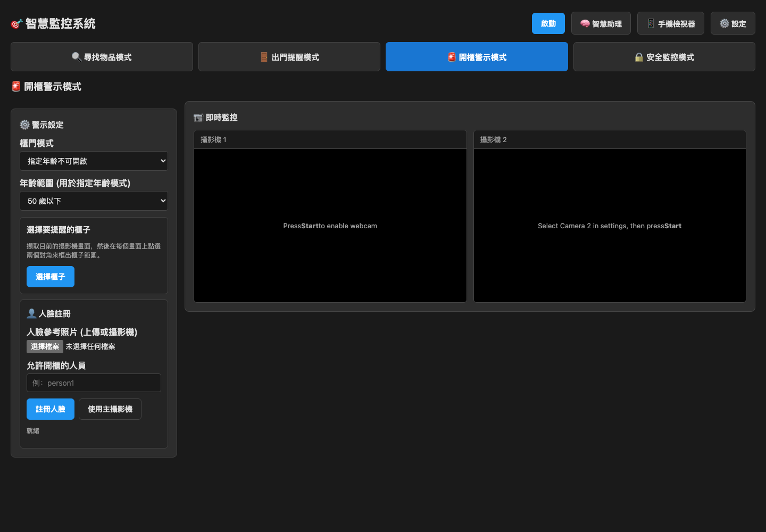Click the 人臉參考照片 (上傳或攝影機) label
The image size is (766, 532).
point(82,332)
